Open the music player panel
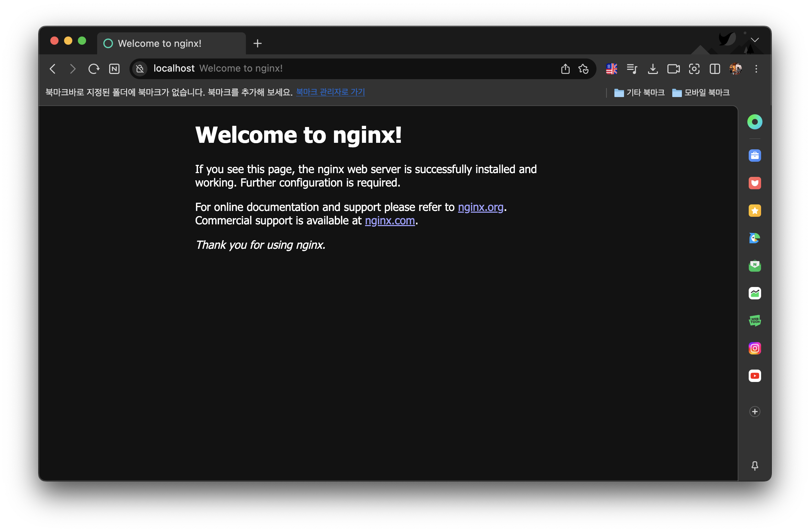 (632, 69)
